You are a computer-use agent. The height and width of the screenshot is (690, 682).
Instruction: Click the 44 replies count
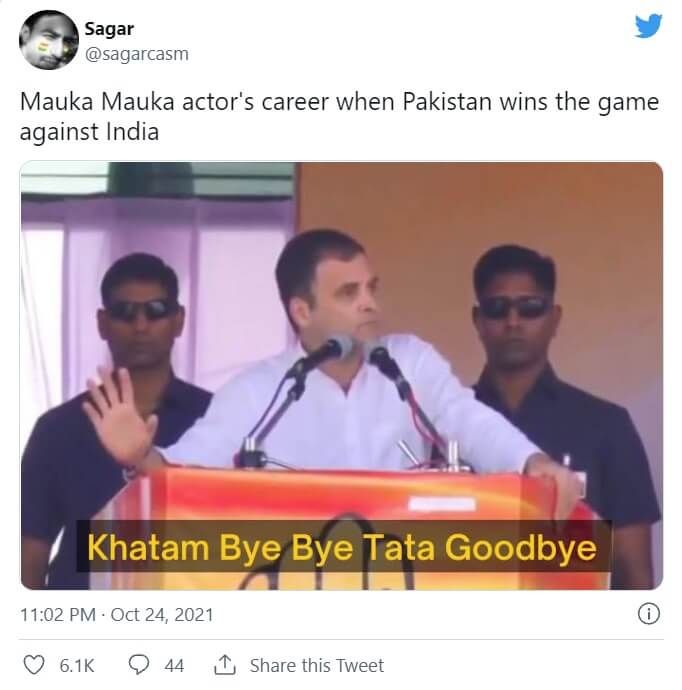[174, 666]
